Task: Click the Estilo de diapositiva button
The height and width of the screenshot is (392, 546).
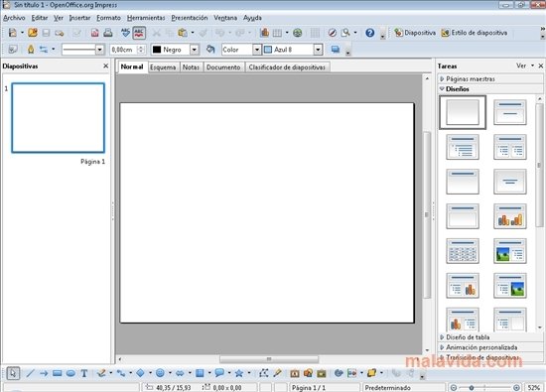Action: (475, 33)
